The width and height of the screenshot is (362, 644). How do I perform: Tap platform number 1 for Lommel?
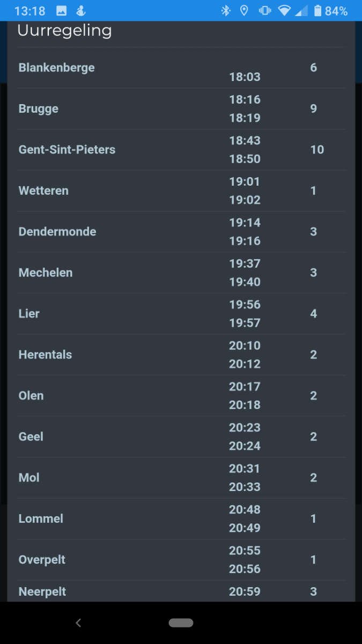(x=313, y=519)
